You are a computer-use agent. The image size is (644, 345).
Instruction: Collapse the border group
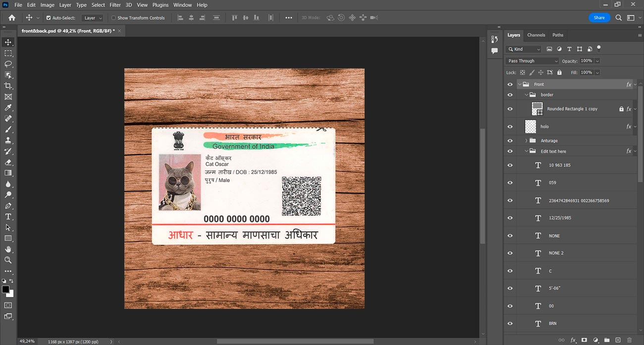pyautogui.click(x=526, y=95)
